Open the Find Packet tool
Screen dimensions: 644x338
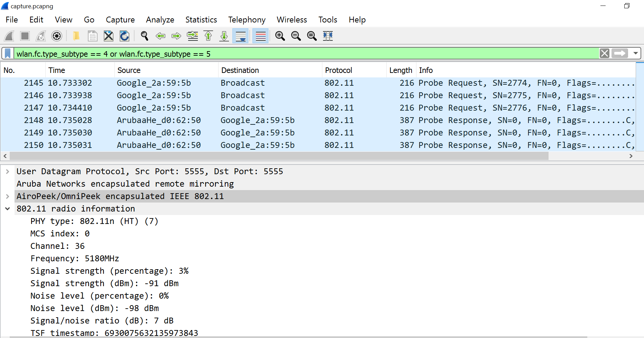click(144, 36)
